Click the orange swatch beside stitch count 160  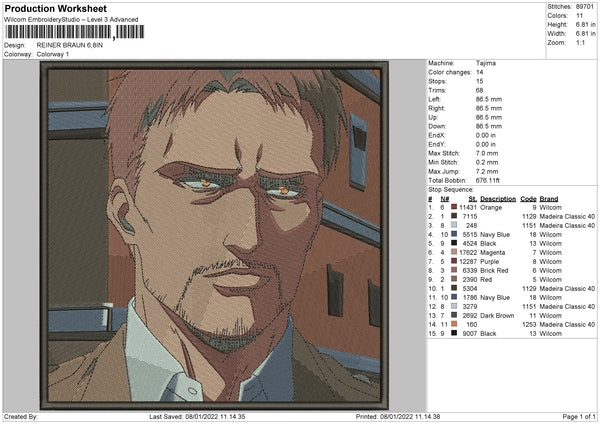(x=454, y=324)
